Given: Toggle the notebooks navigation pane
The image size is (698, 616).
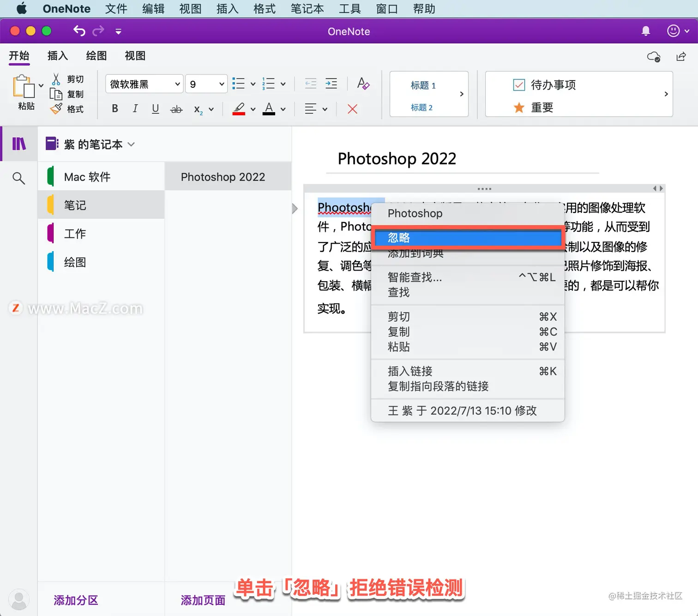Looking at the screenshot, I should tap(19, 144).
